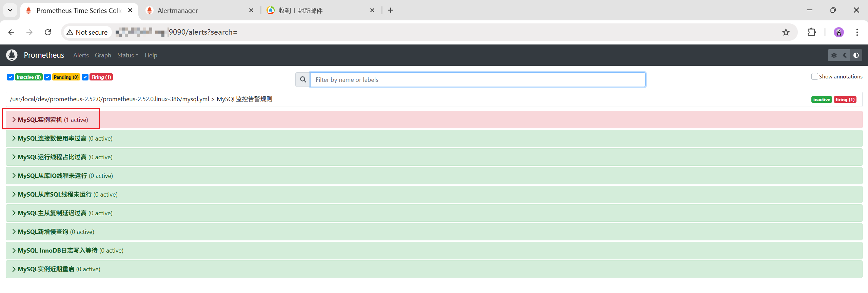Toggle the Pending (0) filter checkbox

click(47, 77)
